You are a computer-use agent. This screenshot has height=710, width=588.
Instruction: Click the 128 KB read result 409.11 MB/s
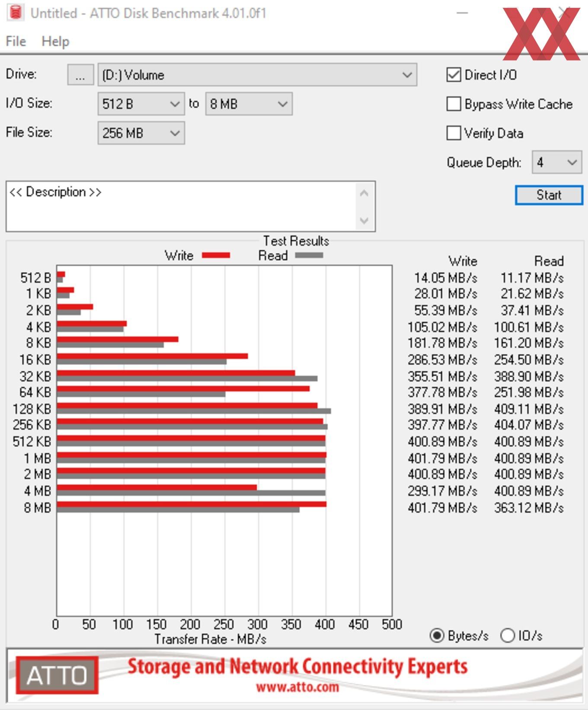point(529,409)
